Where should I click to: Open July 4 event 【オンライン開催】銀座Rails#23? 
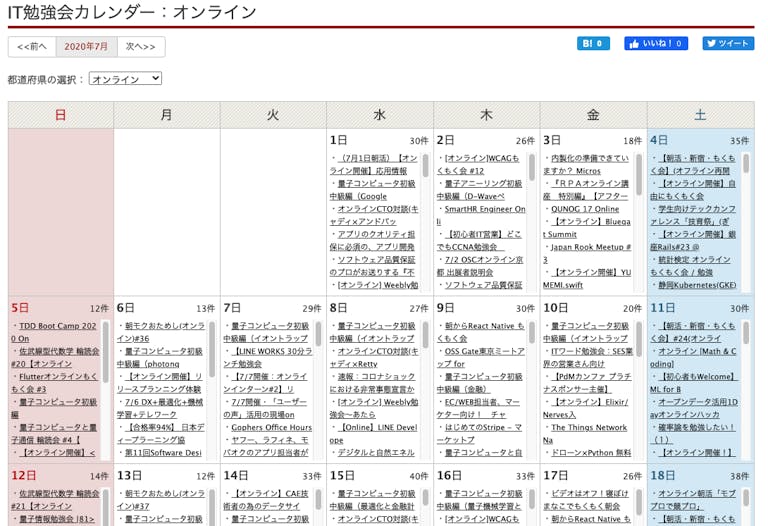[693, 241]
